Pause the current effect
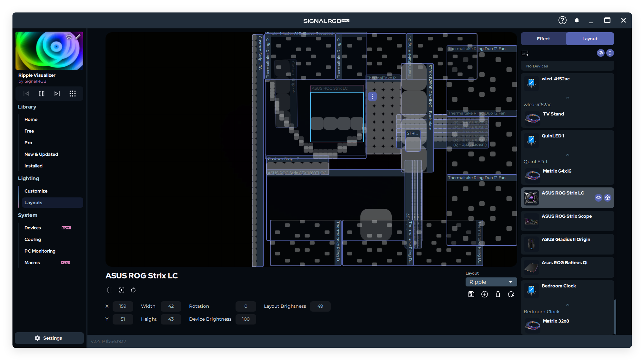 tap(42, 94)
